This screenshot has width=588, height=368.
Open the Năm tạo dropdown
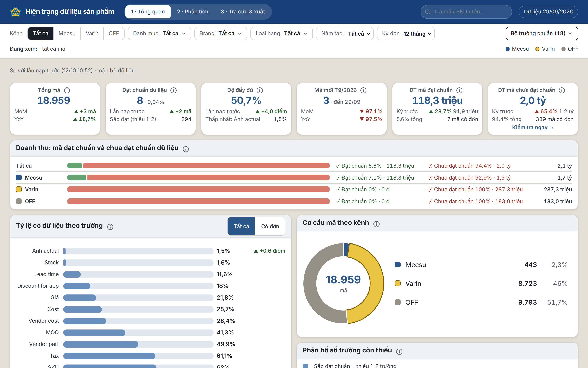(345, 33)
